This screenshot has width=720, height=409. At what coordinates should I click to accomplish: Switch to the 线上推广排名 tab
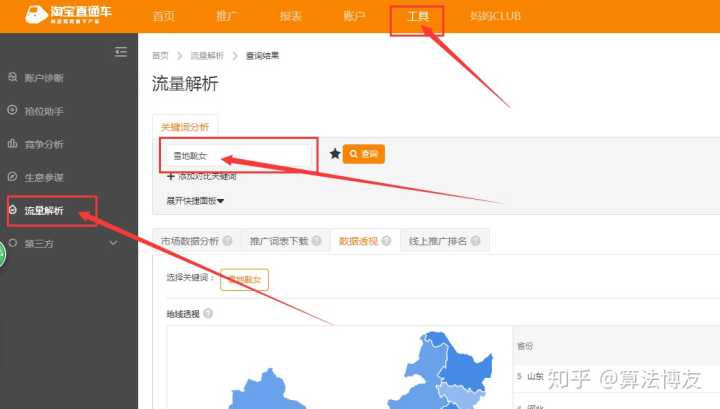point(444,241)
